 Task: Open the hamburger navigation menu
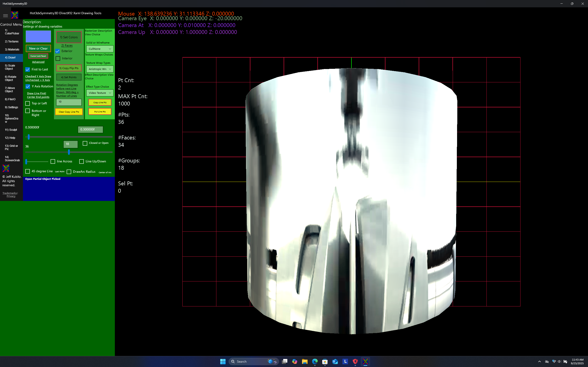[5, 16]
